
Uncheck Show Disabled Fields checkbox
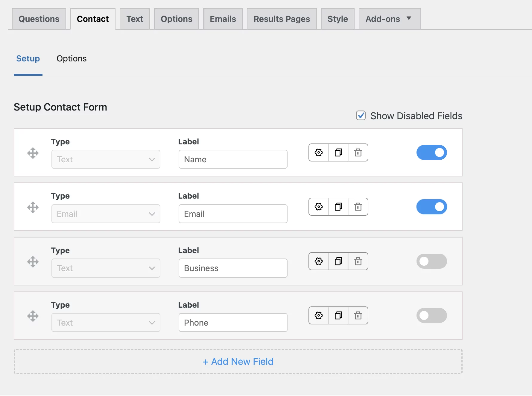click(361, 116)
